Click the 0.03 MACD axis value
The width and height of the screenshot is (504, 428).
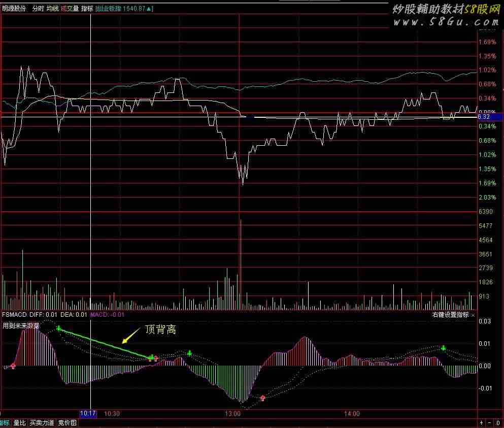(484, 321)
